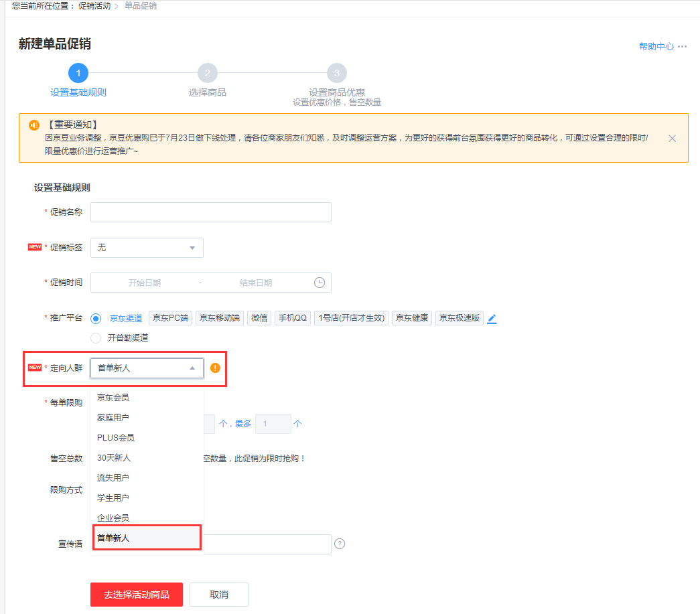The image size is (700, 614).
Task: Choose 30天新人 option in the list
Action: click(x=114, y=458)
